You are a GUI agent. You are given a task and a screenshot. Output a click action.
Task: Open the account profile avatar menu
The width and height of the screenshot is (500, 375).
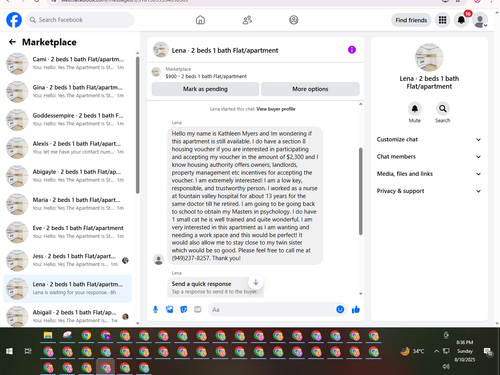[480, 20]
